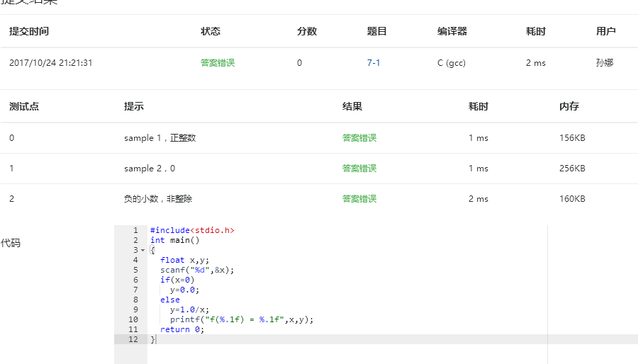This screenshot has height=364, width=638.
Task: Click the 内存 column header
Action: (x=569, y=107)
